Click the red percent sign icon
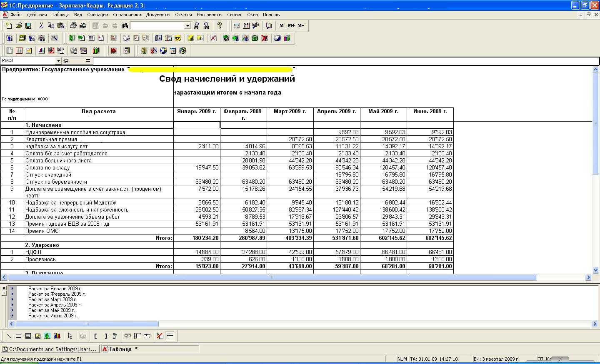This screenshot has height=364, width=600. [113, 38]
